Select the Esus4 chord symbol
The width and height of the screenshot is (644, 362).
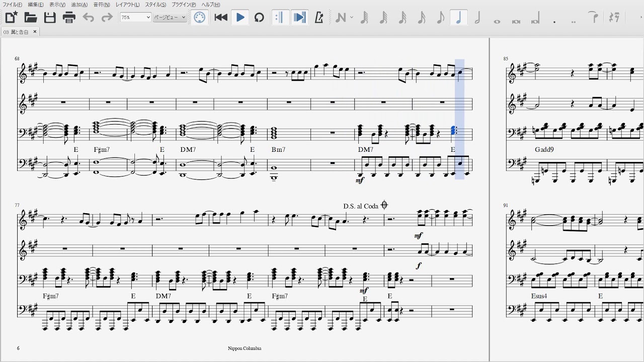point(539,297)
